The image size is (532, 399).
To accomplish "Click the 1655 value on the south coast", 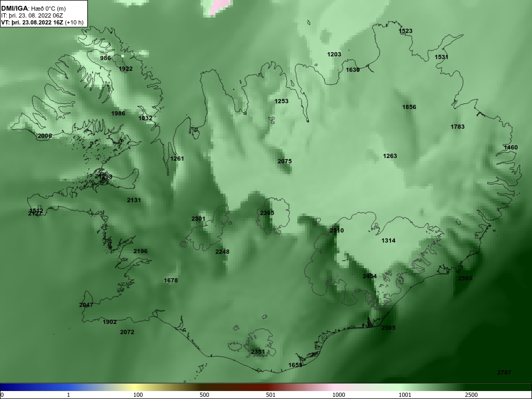I will coord(295,365).
